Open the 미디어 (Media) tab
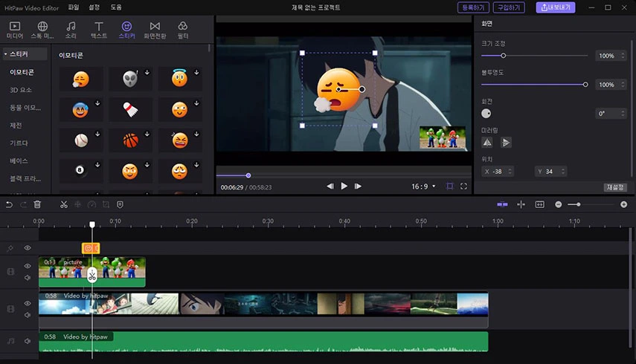This screenshot has width=636, height=364. pyautogui.click(x=15, y=30)
